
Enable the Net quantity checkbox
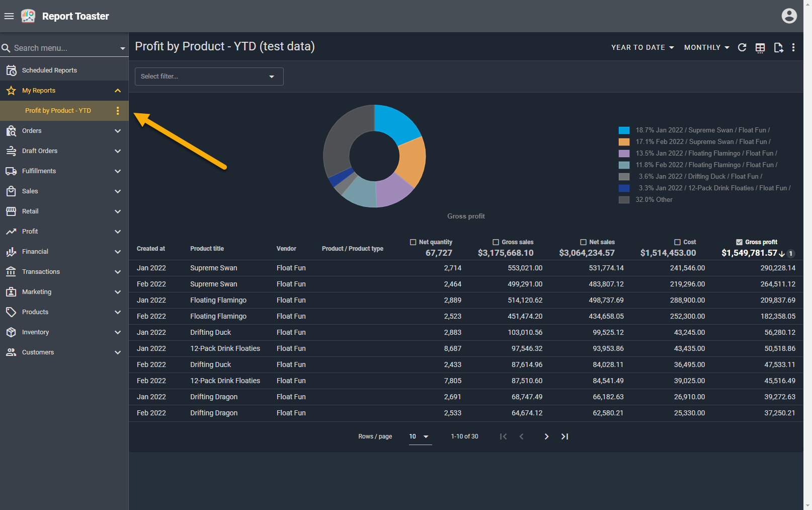(x=413, y=242)
